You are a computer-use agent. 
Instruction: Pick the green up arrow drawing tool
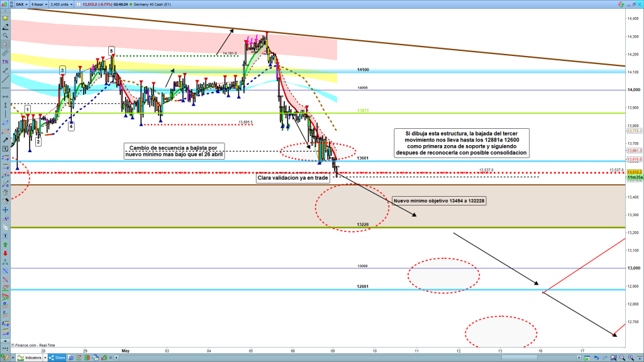(x=5, y=243)
